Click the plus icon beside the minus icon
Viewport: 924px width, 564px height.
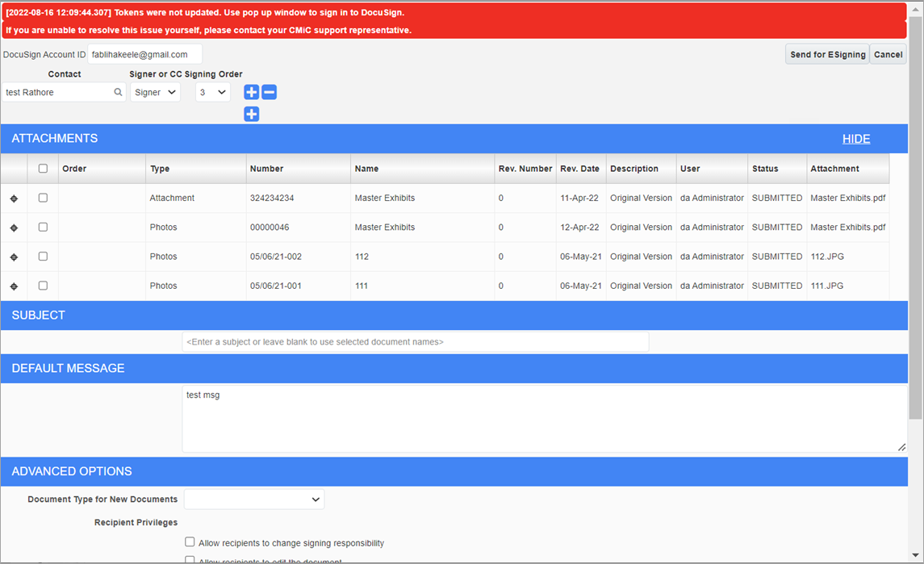point(252,92)
